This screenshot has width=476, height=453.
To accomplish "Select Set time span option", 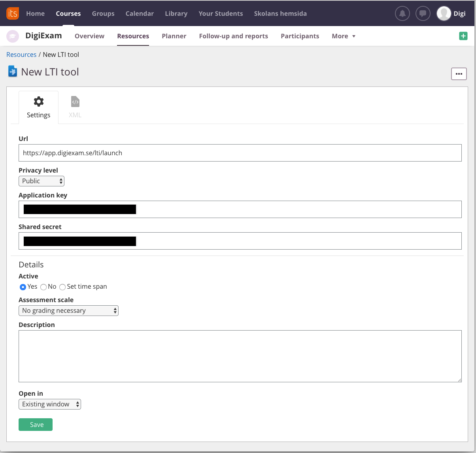I will pyautogui.click(x=62, y=287).
